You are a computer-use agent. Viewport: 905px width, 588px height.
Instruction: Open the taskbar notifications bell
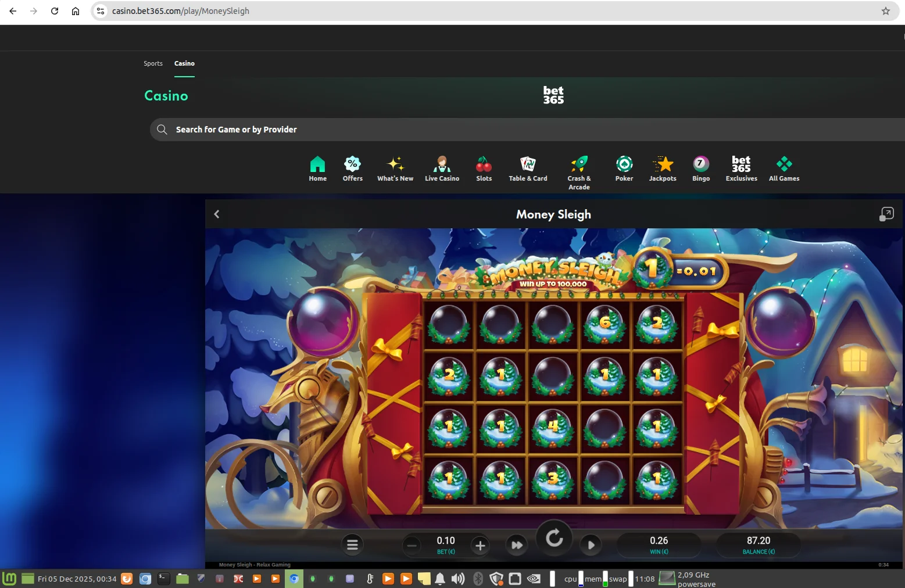(x=440, y=579)
